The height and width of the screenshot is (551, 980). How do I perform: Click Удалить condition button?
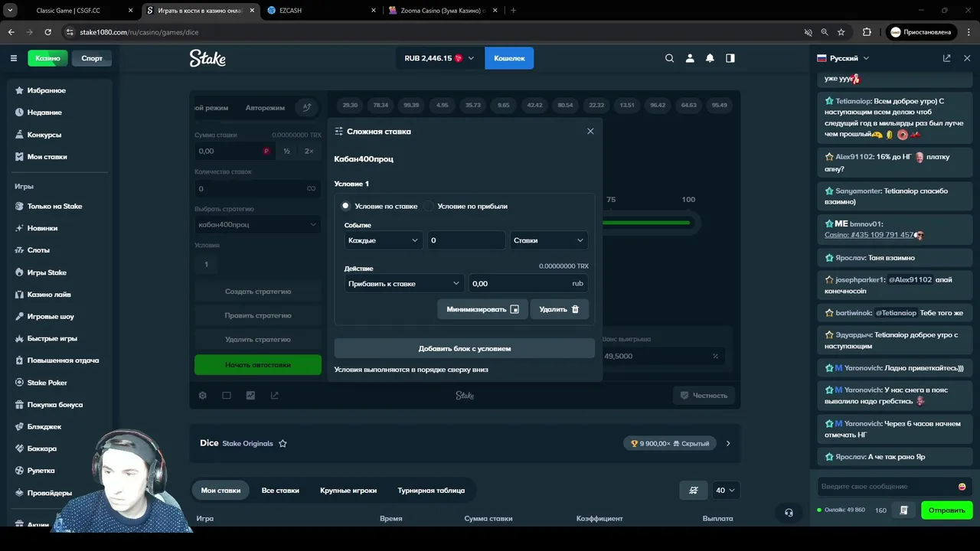(560, 309)
